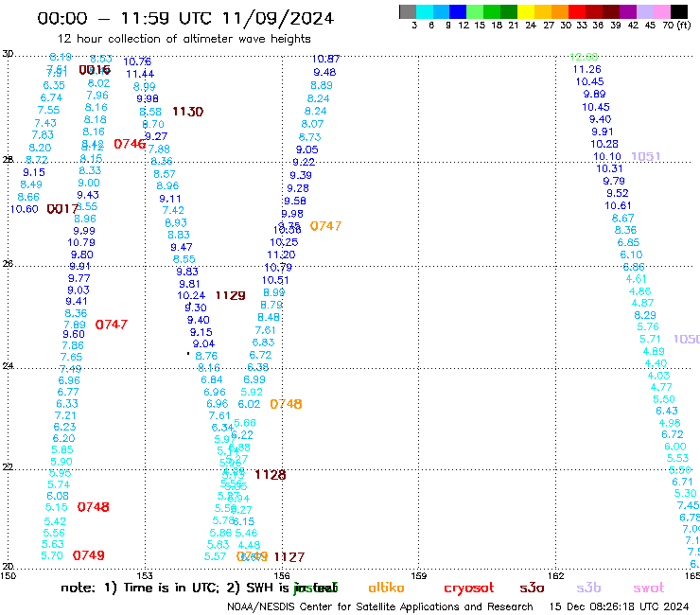Click the '6.08' wave height value
This screenshot has height=615, width=700.
click(x=58, y=496)
